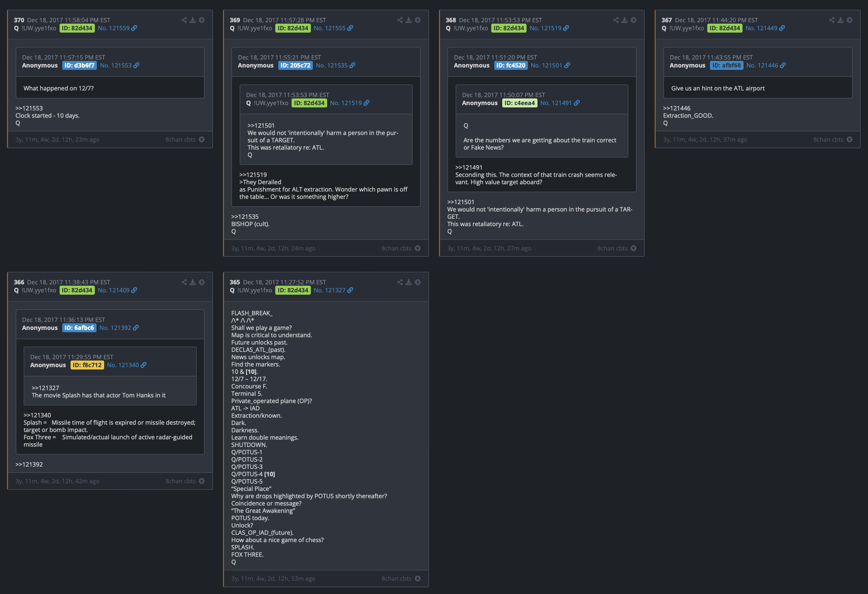This screenshot has height=594, width=868.
Task: Select the ID: fc4520 badge
Action: (511, 65)
